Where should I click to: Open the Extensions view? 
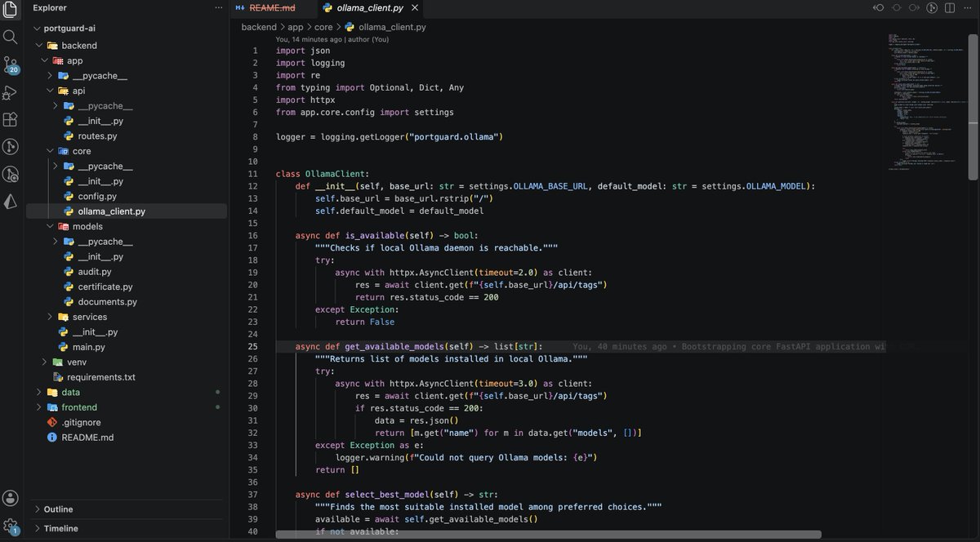[x=11, y=119]
